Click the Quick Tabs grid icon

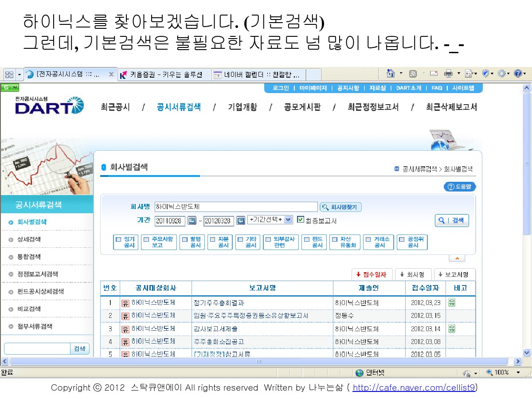(9, 74)
